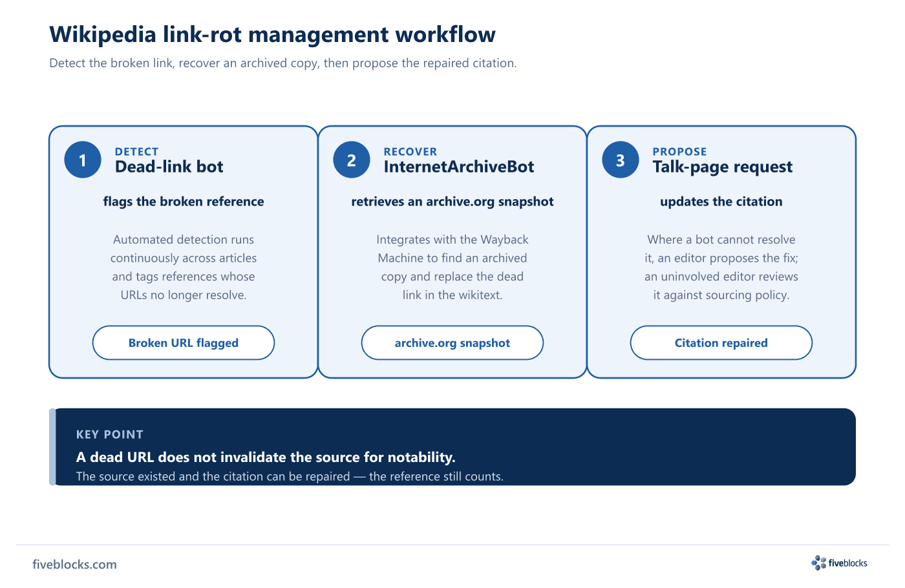Click the Broken URL flagged pill
The height and width of the screenshot is (588, 905).
184,342
